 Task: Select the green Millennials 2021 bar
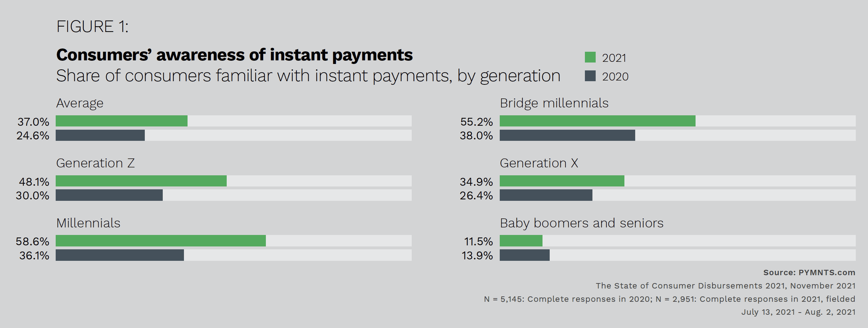[x=161, y=241]
